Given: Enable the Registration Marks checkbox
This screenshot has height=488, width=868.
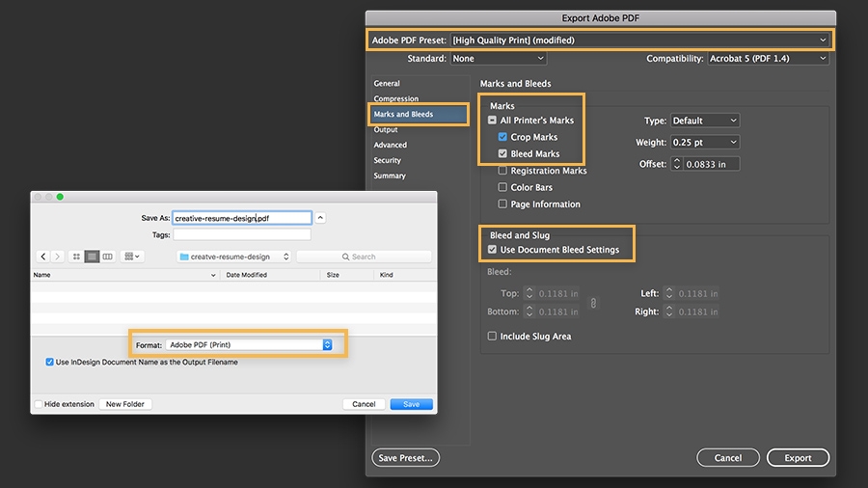Looking at the screenshot, I should (502, 171).
